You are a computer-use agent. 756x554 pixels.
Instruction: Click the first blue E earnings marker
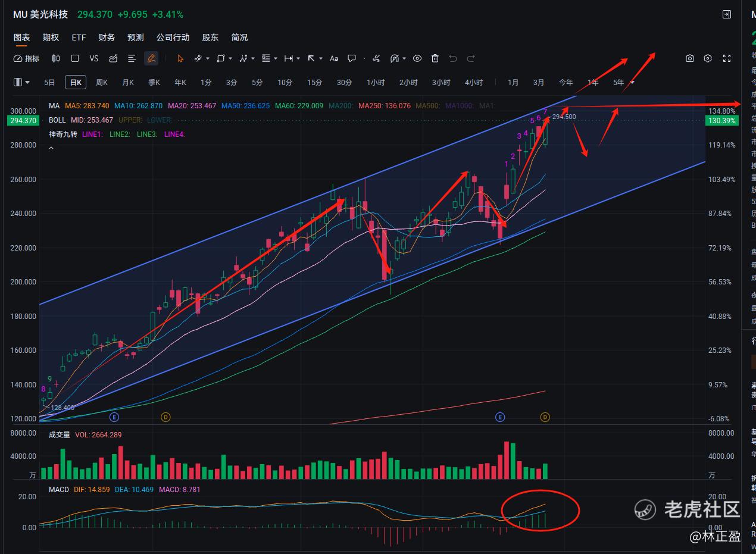pyautogui.click(x=114, y=417)
